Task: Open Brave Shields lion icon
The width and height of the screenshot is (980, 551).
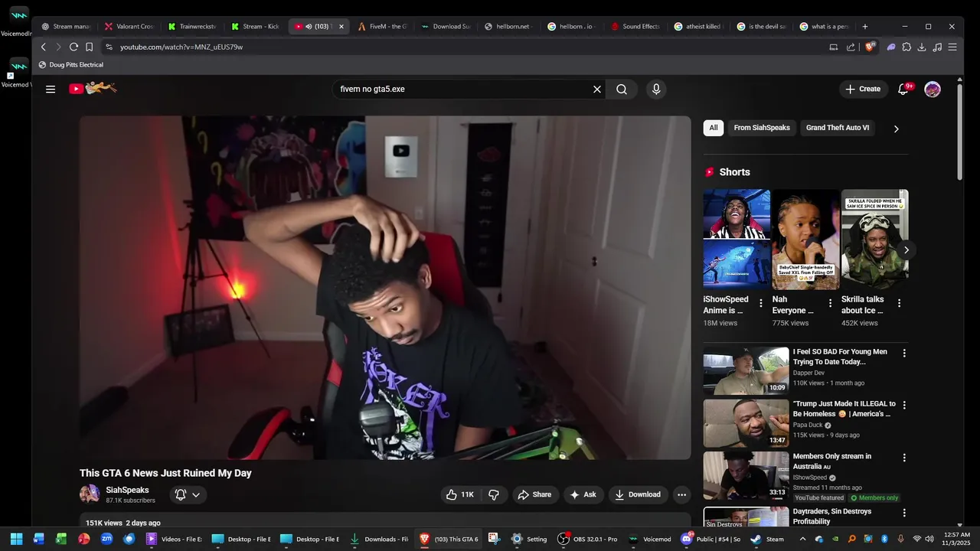Action: pyautogui.click(x=870, y=47)
